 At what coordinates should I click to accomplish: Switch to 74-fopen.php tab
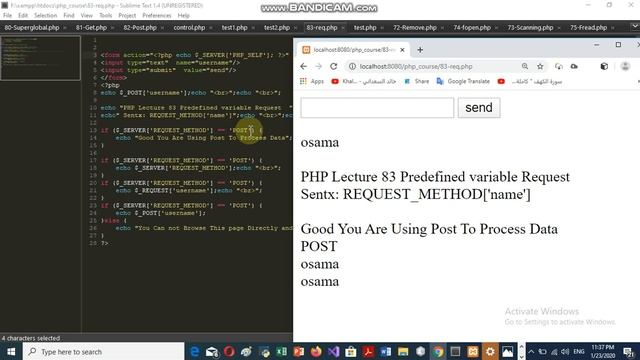point(472,28)
